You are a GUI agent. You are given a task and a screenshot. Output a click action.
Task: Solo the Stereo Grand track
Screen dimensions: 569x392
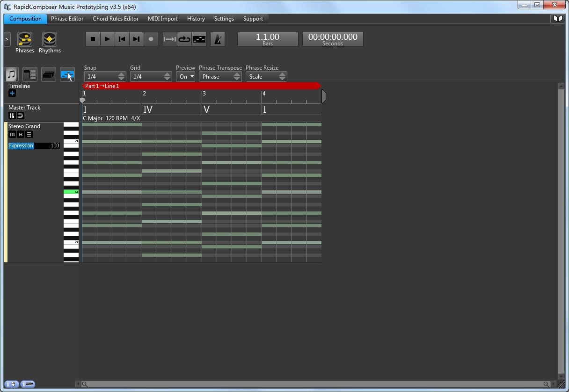pos(20,134)
